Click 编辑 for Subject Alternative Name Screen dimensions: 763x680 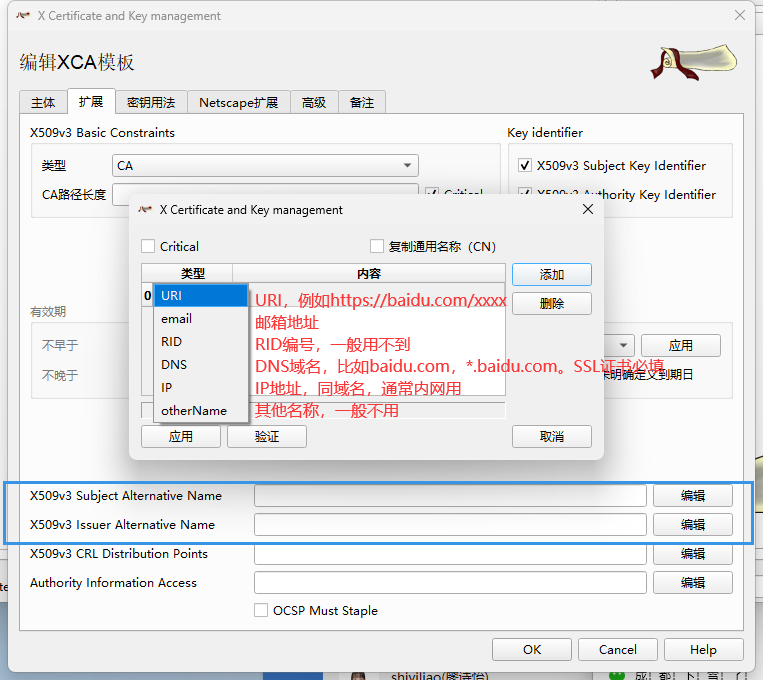[692, 496]
